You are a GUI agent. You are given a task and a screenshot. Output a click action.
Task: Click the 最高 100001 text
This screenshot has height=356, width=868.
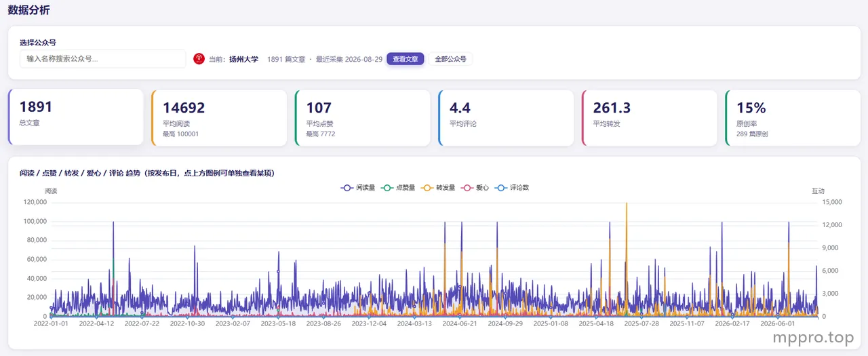(x=181, y=134)
